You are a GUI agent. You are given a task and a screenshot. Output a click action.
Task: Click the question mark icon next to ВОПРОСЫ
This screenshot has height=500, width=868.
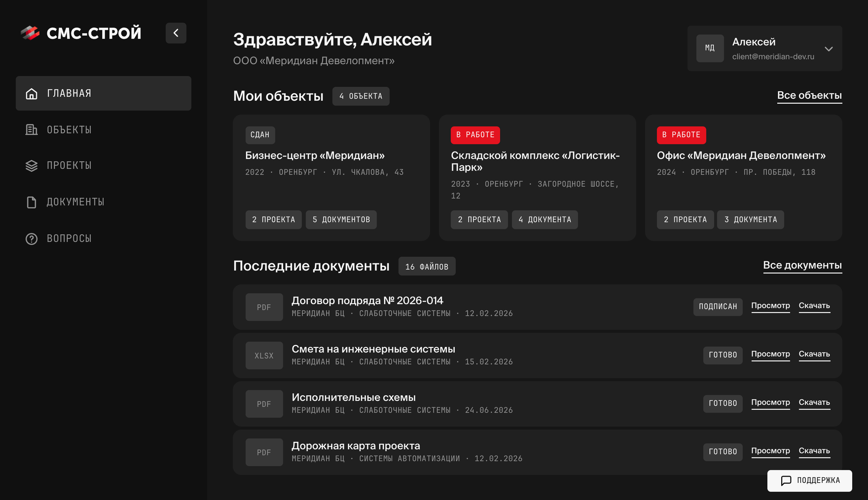tap(32, 239)
